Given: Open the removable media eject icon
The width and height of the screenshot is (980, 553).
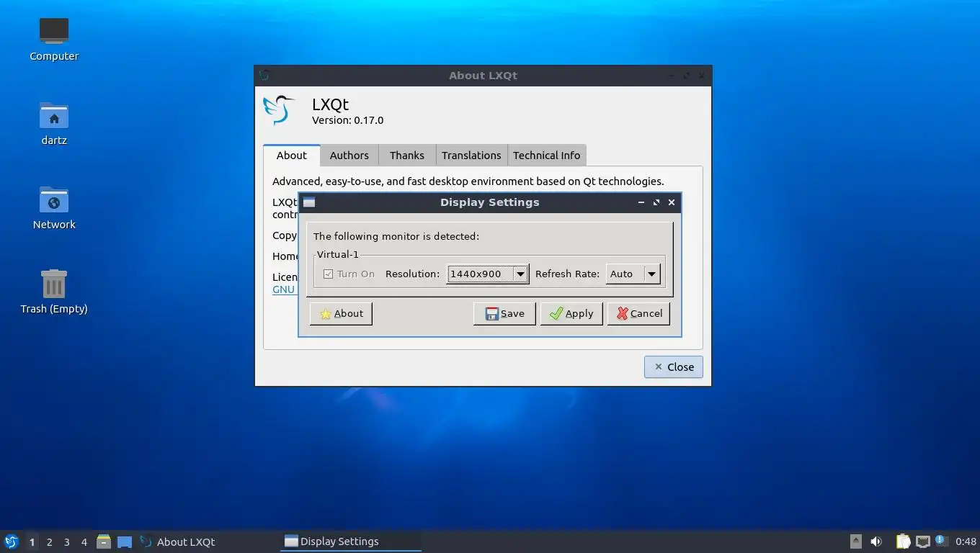Looking at the screenshot, I should click(x=855, y=541).
